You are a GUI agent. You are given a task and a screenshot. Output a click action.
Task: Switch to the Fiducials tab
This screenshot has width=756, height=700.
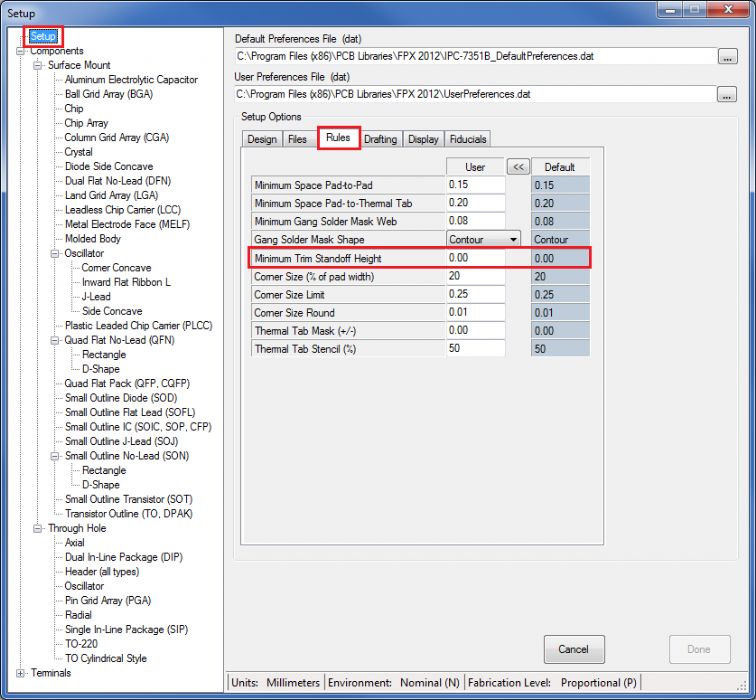(x=468, y=139)
